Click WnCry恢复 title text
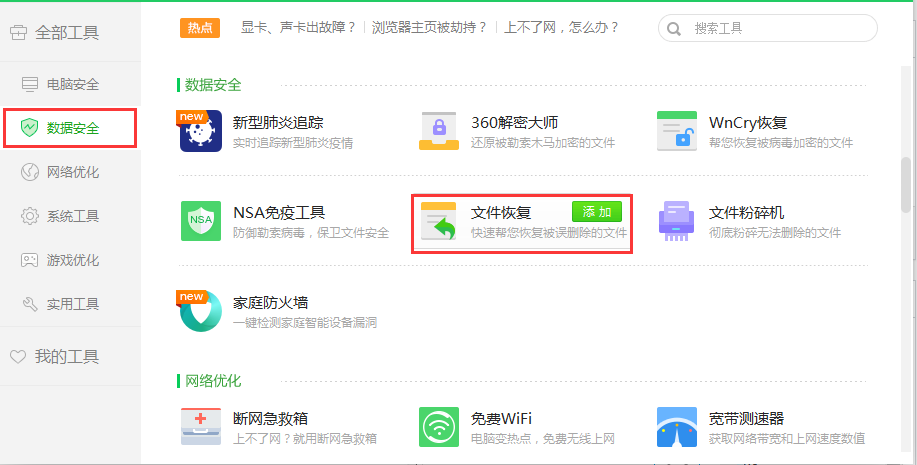The image size is (917, 465). click(x=748, y=123)
